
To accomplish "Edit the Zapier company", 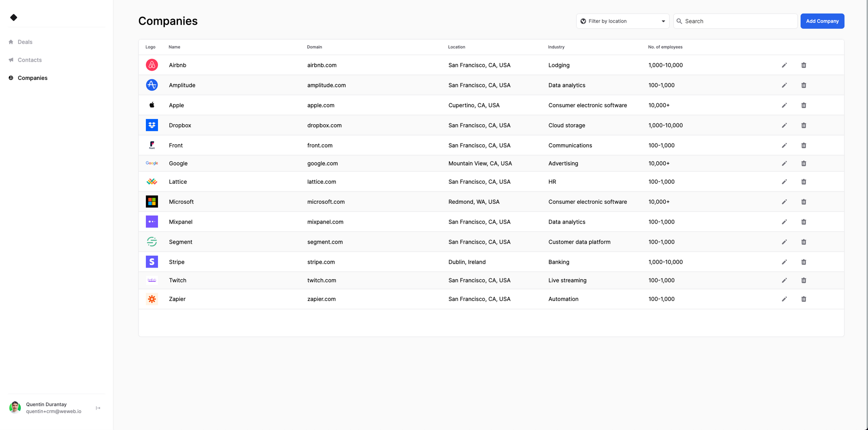I will pos(784,299).
